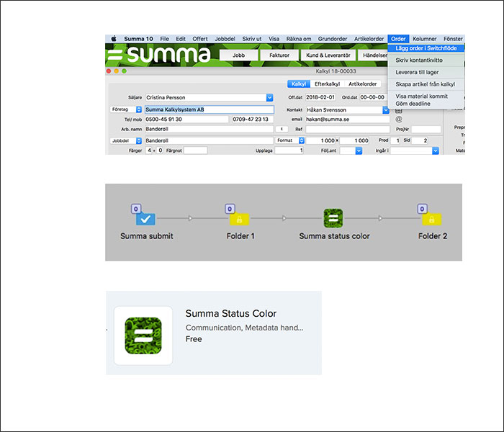Close the Kalkyl 18-00033 window with the red button
The image size is (504, 432).
[109, 71]
